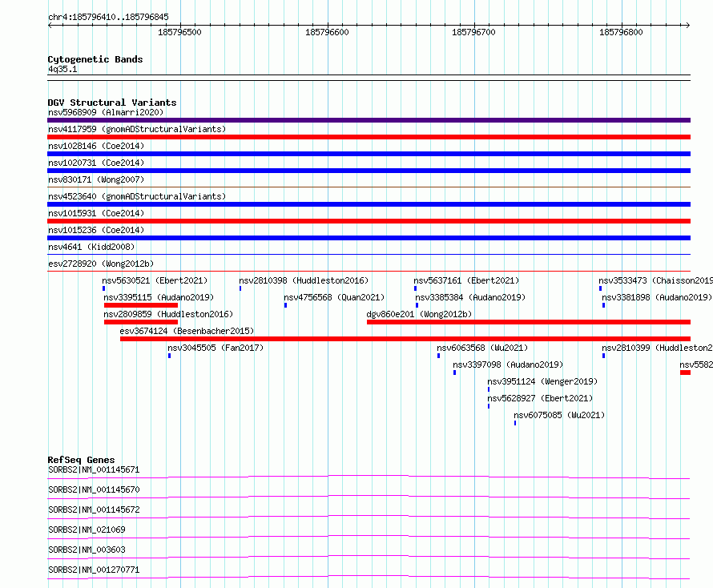713x588 pixels.
Task: Click the red bar under nsv3395115
Action: tap(141, 305)
